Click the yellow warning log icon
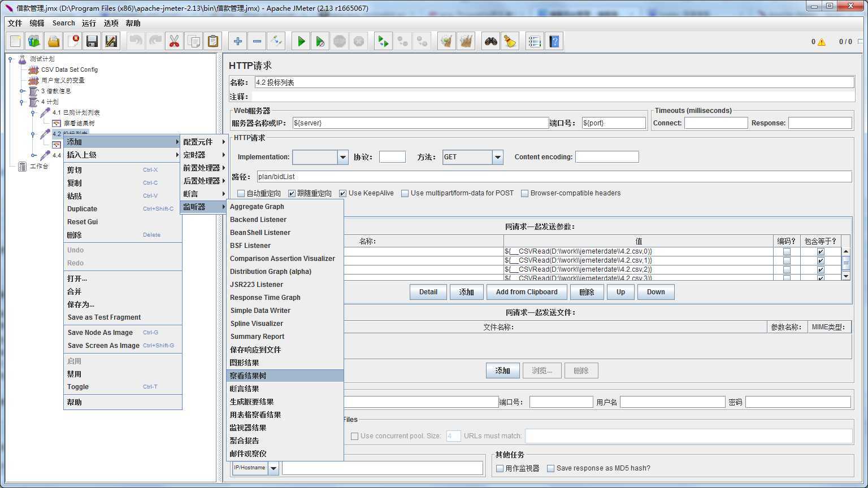The width and height of the screenshot is (868, 488). pos(821,42)
